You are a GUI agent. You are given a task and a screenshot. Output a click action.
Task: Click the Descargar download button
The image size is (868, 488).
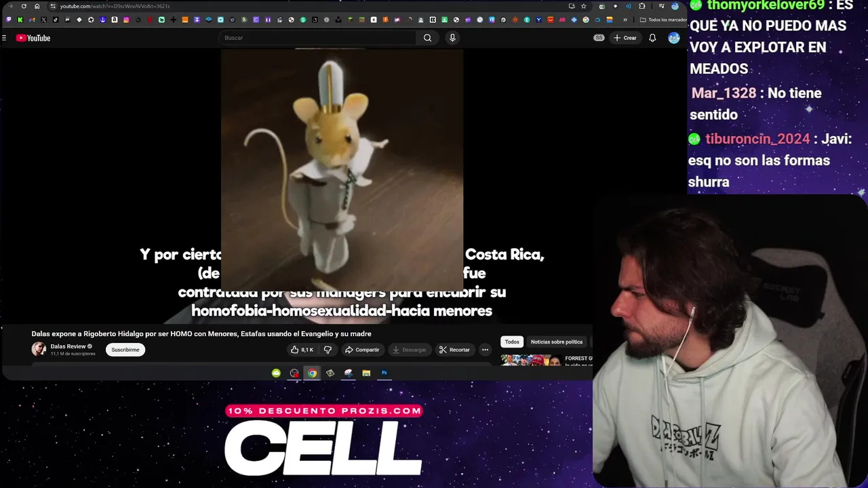[409, 350]
